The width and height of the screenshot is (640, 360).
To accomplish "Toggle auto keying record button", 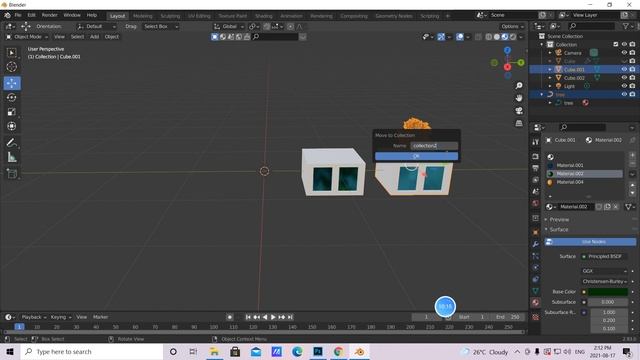I will (x=230, y=317).
